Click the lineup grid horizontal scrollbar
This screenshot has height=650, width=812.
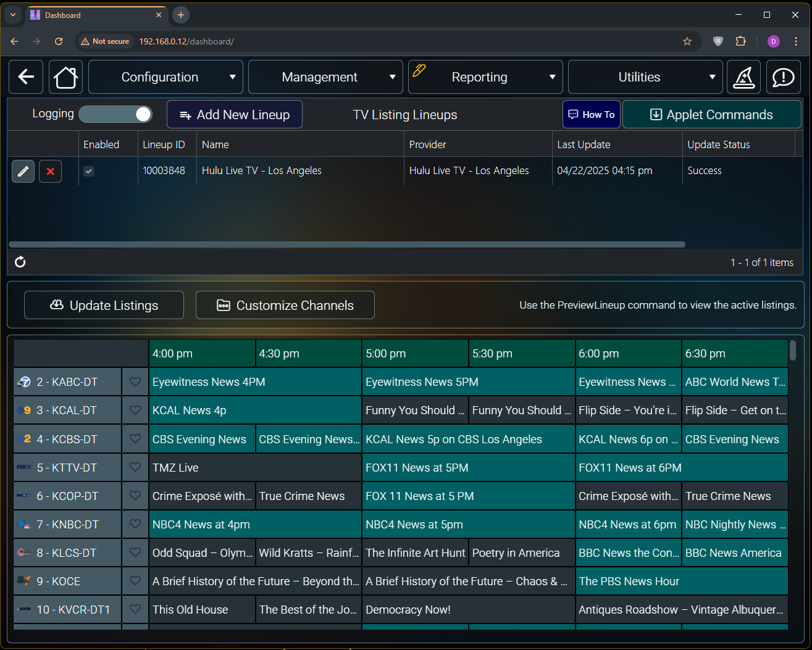coord(347,244)
